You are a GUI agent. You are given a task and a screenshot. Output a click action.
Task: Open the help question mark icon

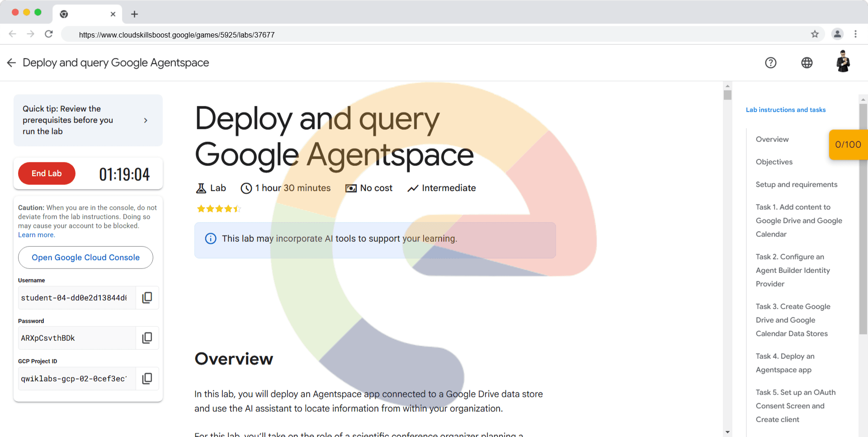click(x=770, y=63)
